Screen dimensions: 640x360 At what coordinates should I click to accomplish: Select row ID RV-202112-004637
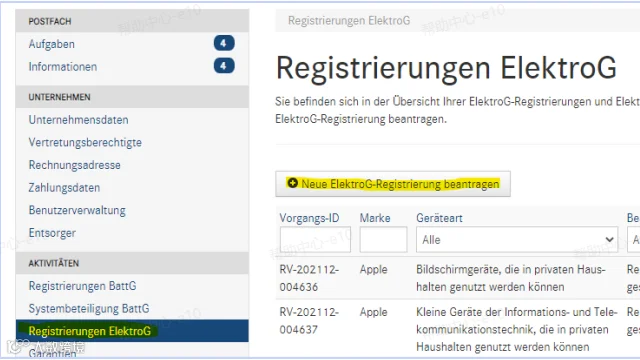point(309,321)
